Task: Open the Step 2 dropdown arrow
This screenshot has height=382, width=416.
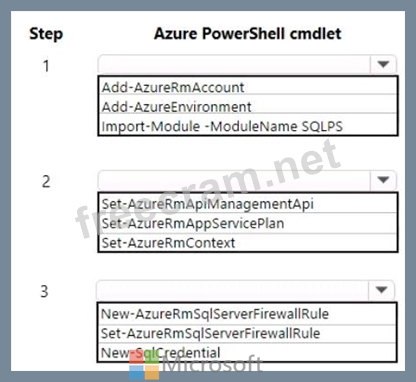Action: (x=384, y=180)
